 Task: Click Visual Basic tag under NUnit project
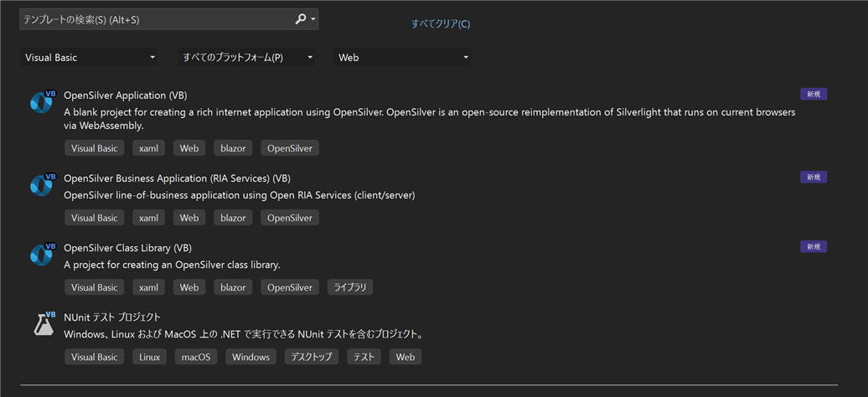[x=95, y=357]
